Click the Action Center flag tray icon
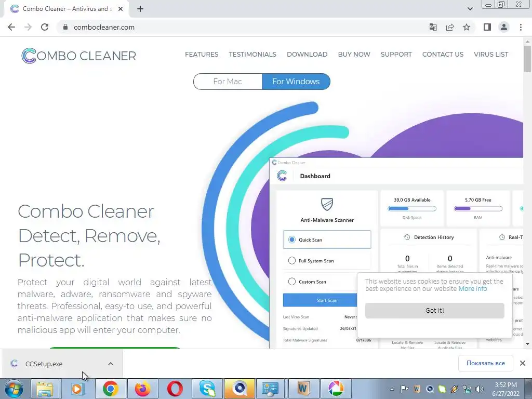Viewport: 532px width, 399px height. tap(404, 389)
